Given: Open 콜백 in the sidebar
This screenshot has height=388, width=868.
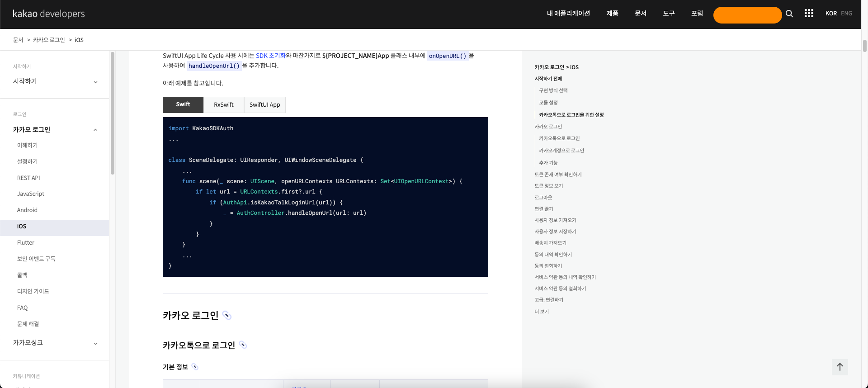Looking at the screenshot, I should pyautogui.click(x=22, y=275).
